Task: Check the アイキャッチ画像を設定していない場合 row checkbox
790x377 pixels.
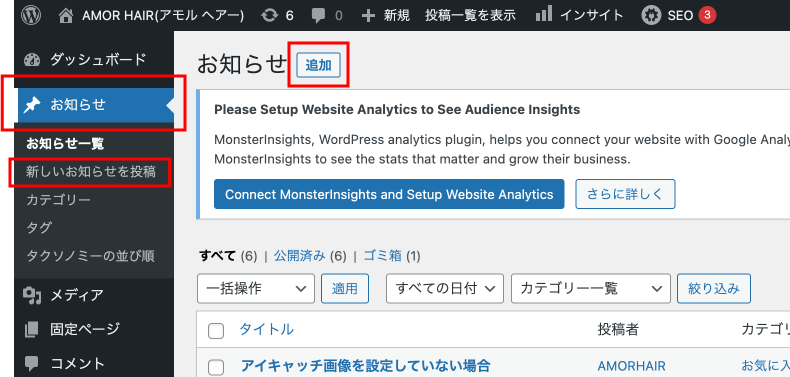Action: coord(216,367)
